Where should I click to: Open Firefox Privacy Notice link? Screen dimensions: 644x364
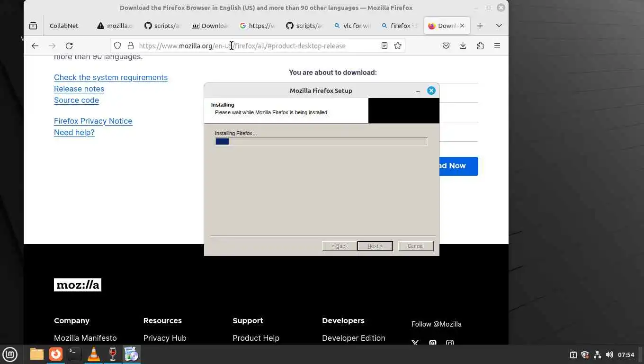click(93, 121)
